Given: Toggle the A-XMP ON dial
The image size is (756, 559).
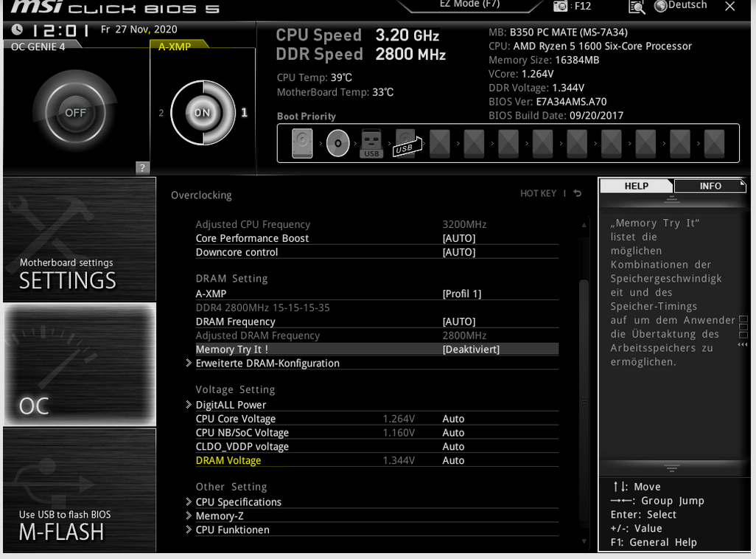Looking at the screenshot, I should pos(203,113).
